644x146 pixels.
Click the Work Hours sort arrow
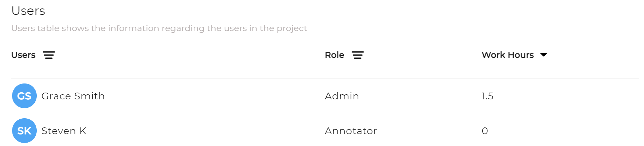544,55
